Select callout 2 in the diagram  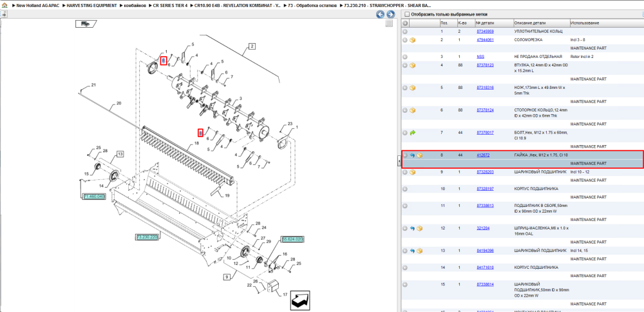(252, 46)
